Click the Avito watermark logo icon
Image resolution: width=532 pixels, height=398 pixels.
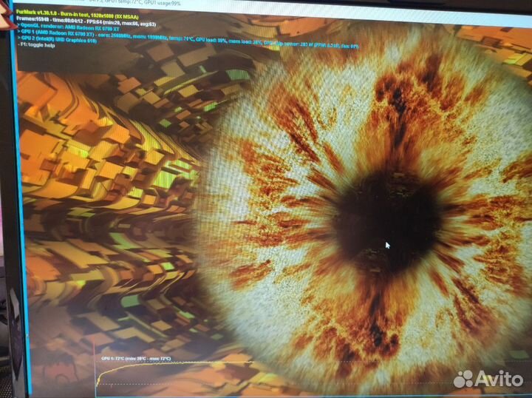(x=464, y=379)
